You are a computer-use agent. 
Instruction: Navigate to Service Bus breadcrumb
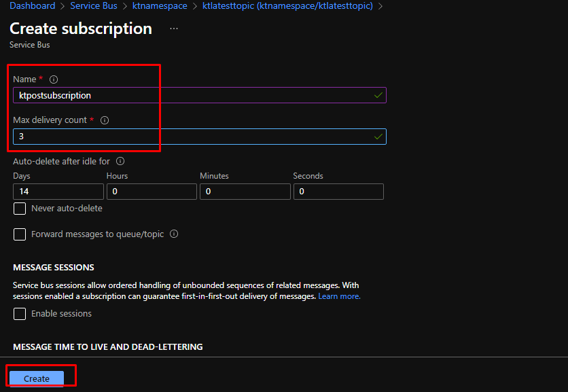click(94, 6)
